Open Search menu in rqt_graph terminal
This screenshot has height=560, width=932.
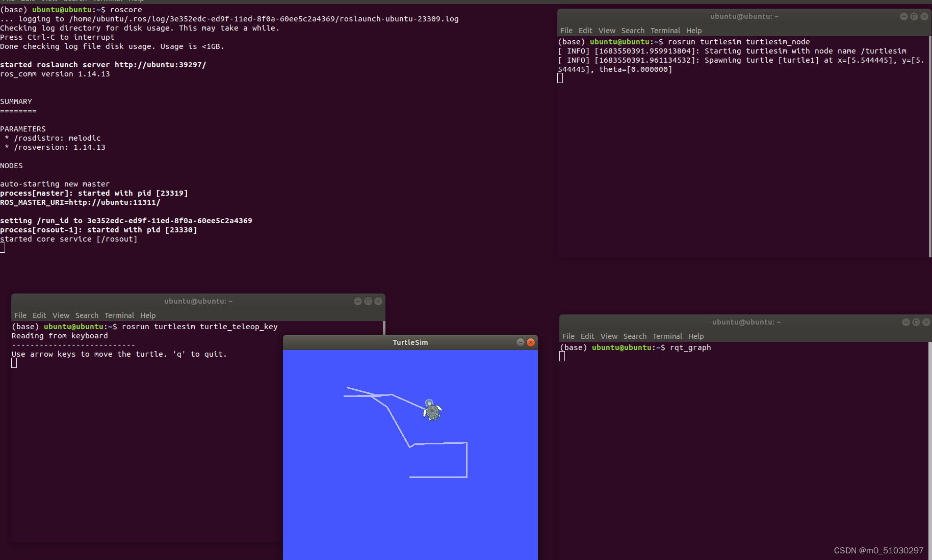point(635,336)
